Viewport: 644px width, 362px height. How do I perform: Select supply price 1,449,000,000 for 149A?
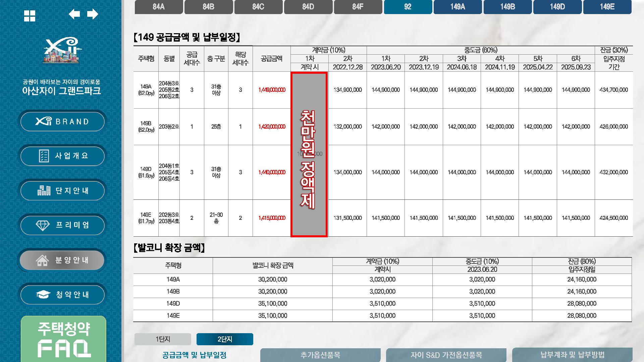(272, 90)
